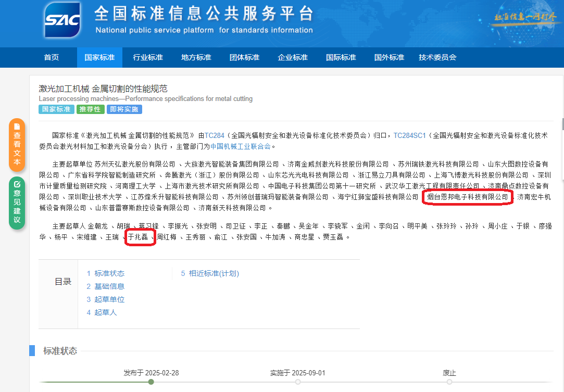This screenshot has height=392, width=564.
Task: Jump to 2 基础信息 in contents
Action: coord(105,286)
